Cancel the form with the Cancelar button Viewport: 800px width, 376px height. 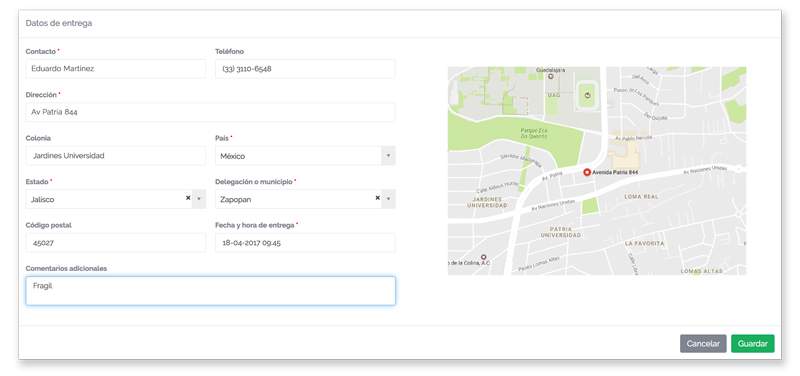point(703,344)
